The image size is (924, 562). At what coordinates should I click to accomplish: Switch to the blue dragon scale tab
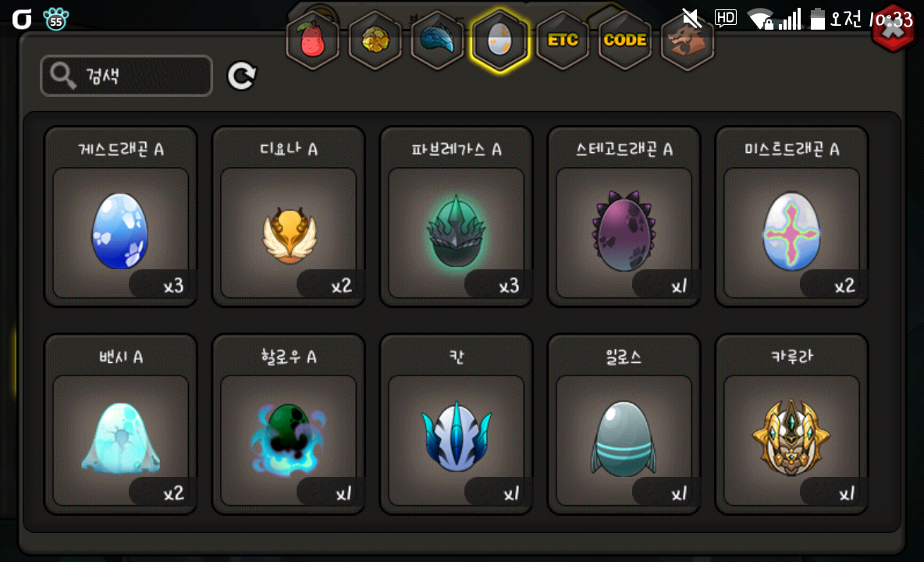pos(437,40)
